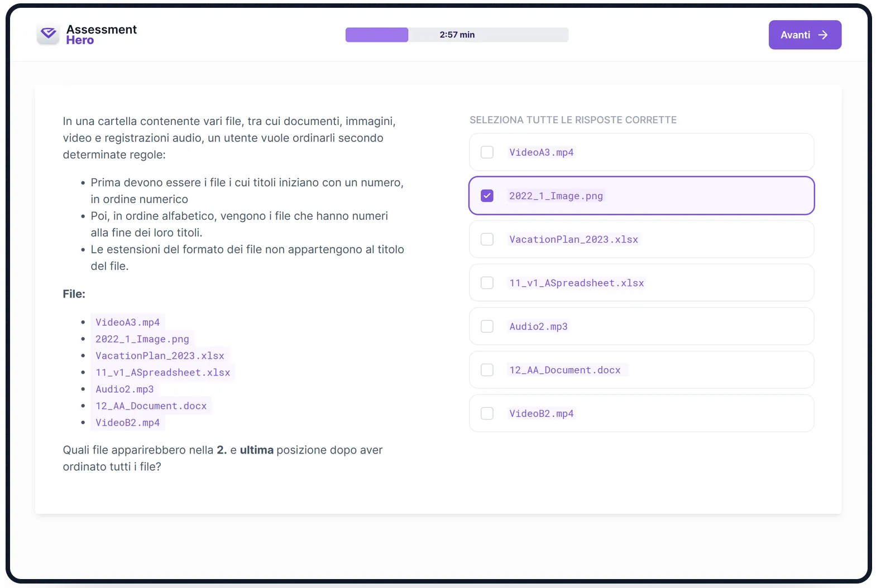This screenshot has height=588, width=876.
Task: Tick the VacationPlan_2023.xlsx checkbox
Action: point(487,239)
